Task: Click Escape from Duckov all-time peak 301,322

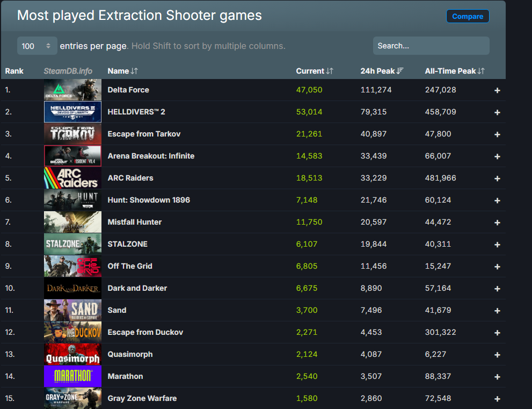Action: (440, 332)
